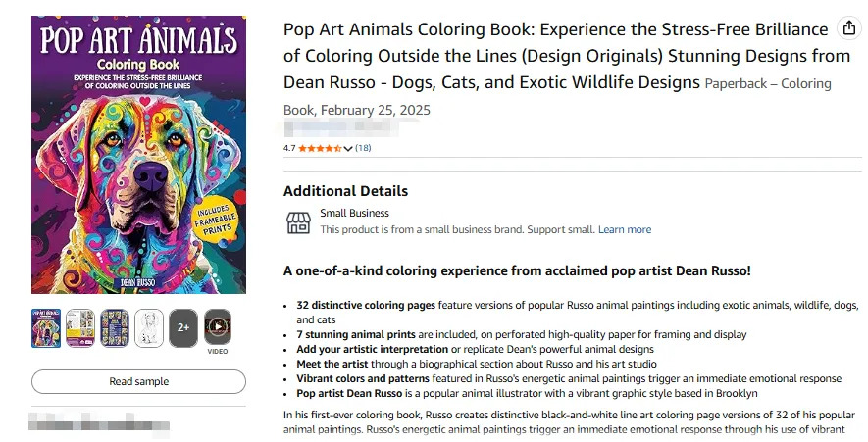The width and height of the screenshot is (868, 442).
Task: Select the second product image thumbnail
Action: pos(80,327)
